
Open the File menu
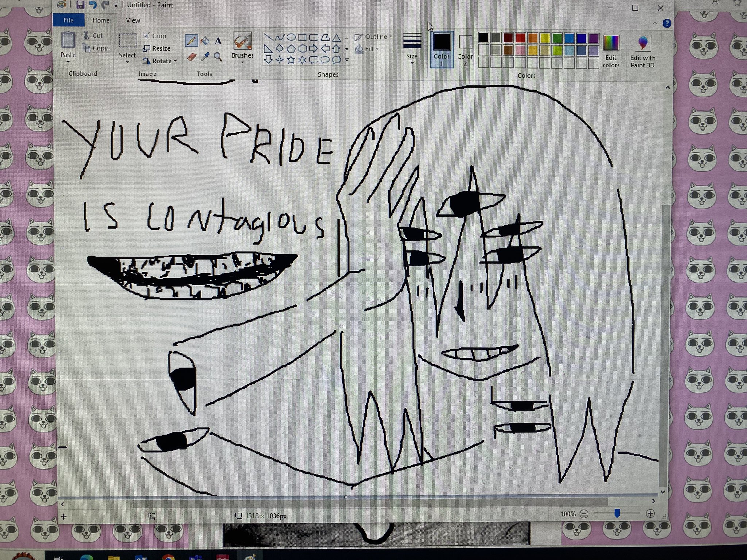coord(69,20)
